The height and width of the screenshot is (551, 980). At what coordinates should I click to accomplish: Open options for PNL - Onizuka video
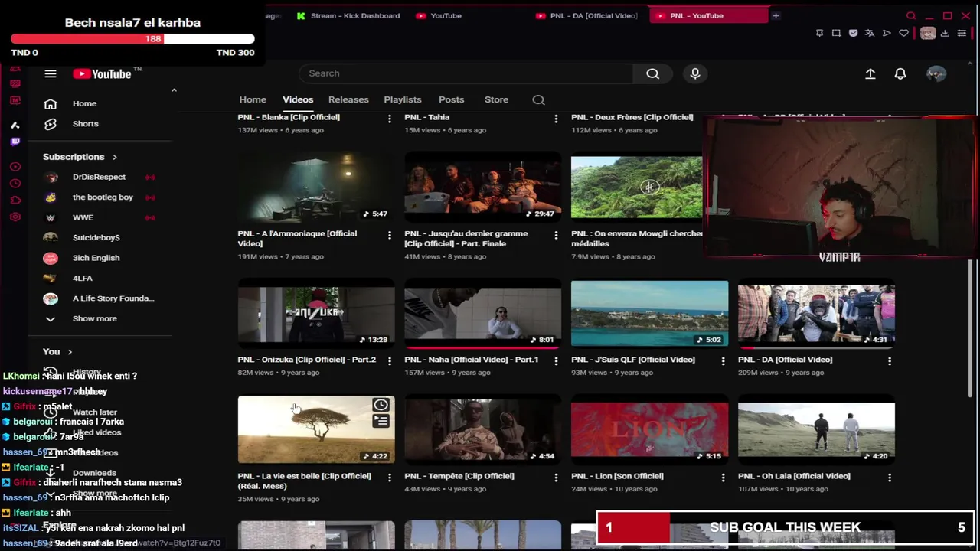click(389, 360)
